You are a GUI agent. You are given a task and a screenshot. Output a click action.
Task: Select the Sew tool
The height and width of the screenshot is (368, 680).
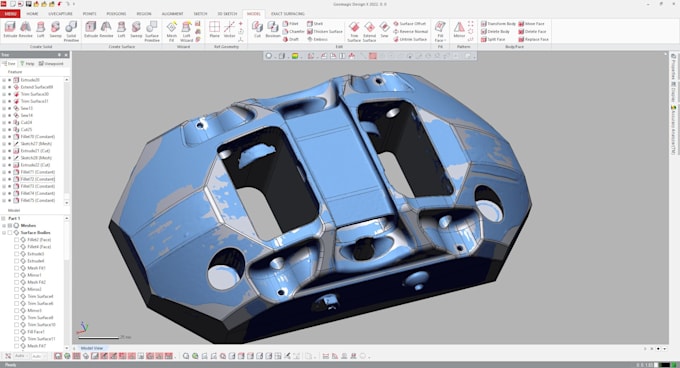click(384, 30)
